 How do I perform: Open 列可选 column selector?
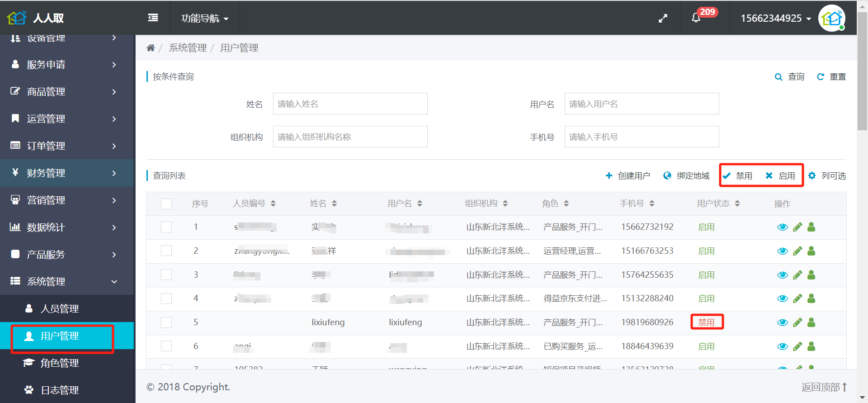coord(827,175)
